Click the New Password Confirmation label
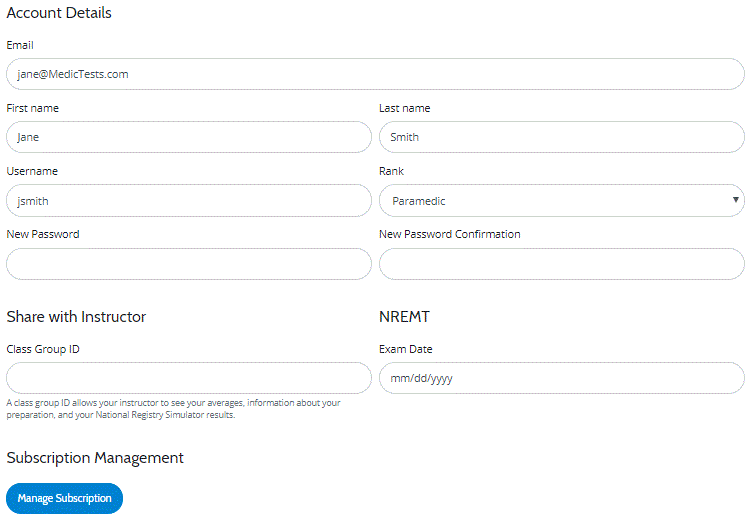This screenshot has height=523, width=752. coord(449,234)
